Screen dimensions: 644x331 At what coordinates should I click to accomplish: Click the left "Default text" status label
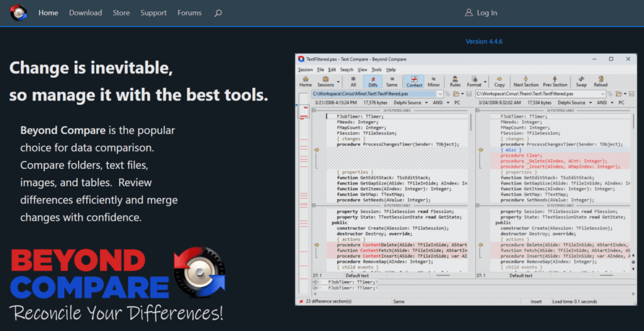[357, 276]
